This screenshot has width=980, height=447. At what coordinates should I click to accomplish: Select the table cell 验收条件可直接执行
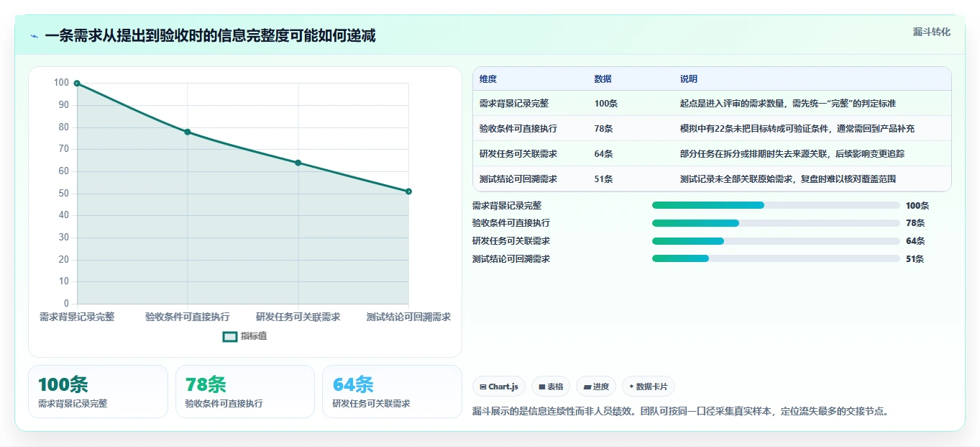point(518,129)
